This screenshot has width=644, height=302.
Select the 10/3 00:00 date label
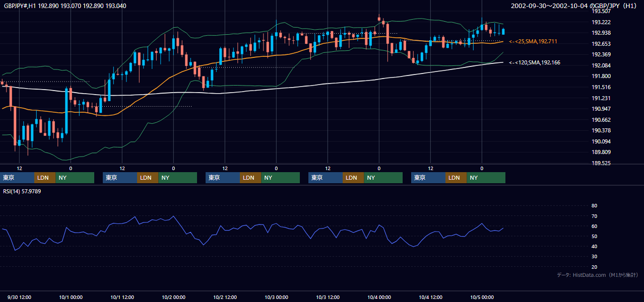tap(277, 297)
